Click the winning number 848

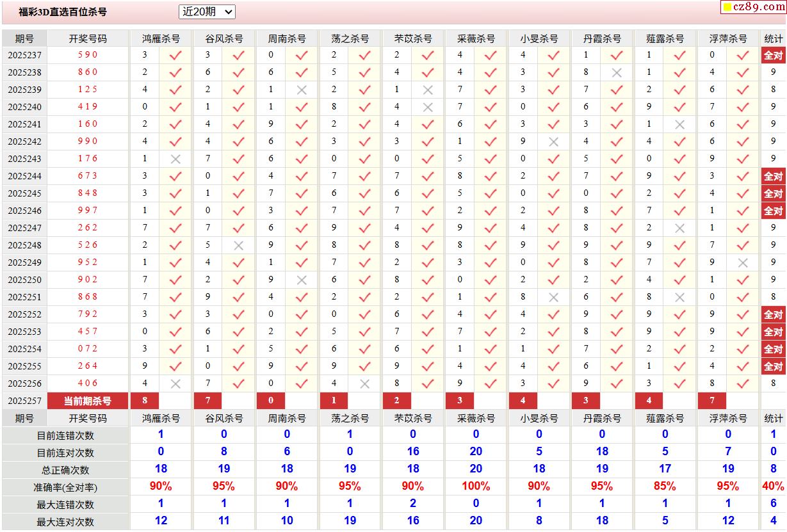(88, 193)
